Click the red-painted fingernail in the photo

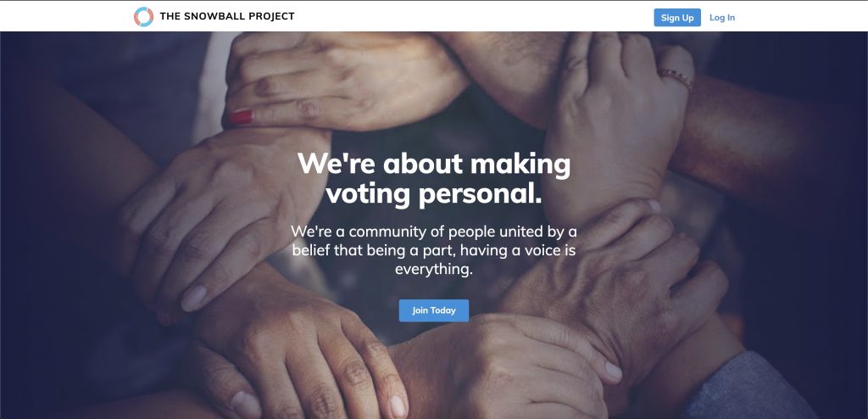tap(241, 117)
